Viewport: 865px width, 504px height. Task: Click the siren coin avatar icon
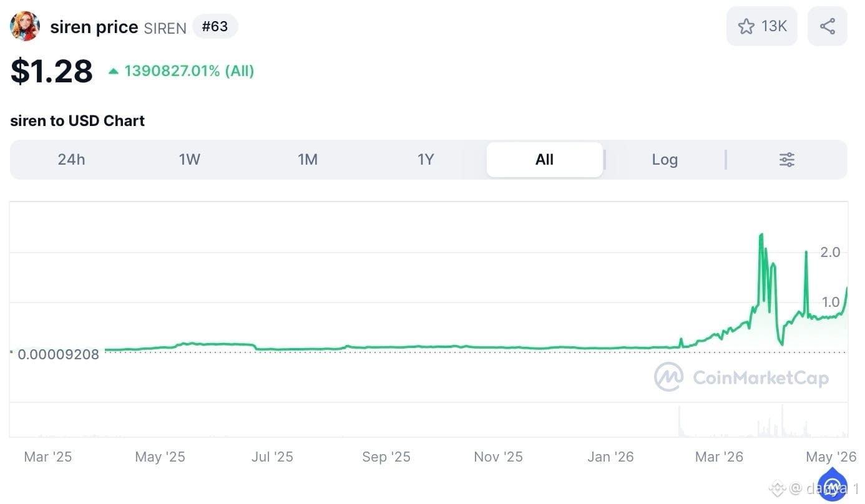pyautogui.click(x=25, y=26)
